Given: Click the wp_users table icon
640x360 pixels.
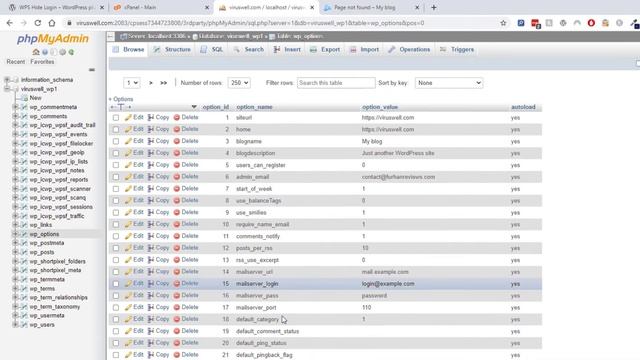Looking at the screenshot, I should tap(24, 325).
